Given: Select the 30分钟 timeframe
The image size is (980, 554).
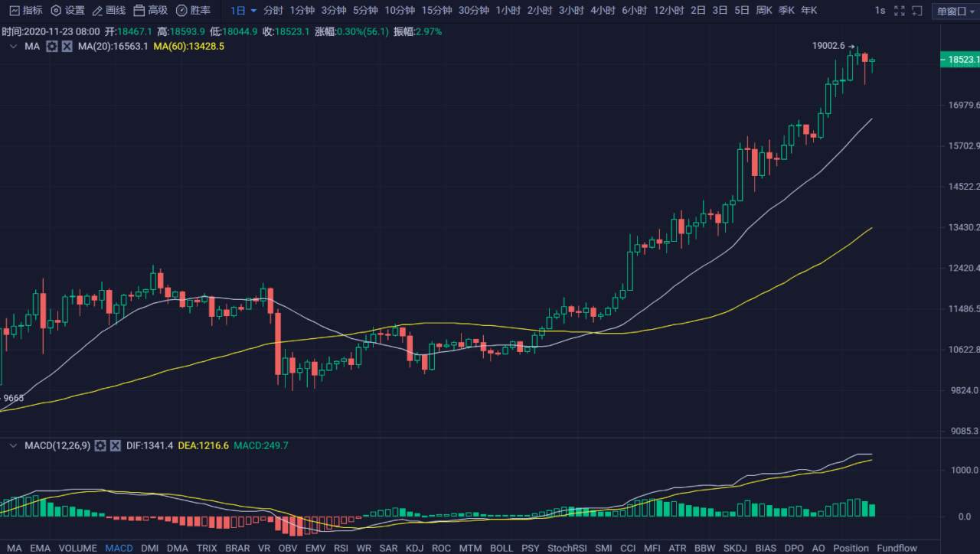Looking at the screenshot, I should [x=474, y=11].
